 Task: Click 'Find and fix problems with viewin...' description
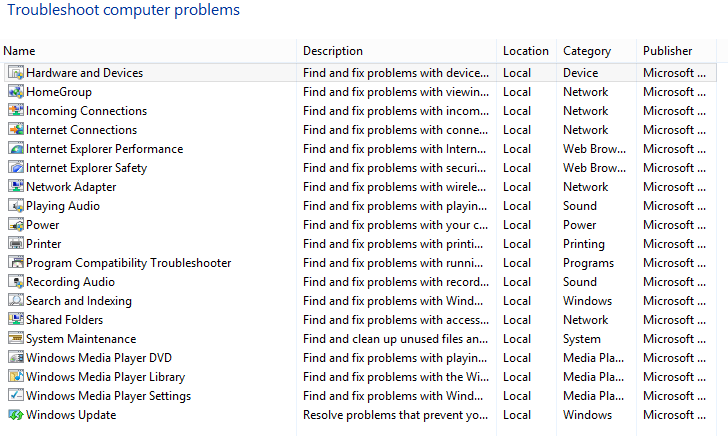click(x=396, y=92)
